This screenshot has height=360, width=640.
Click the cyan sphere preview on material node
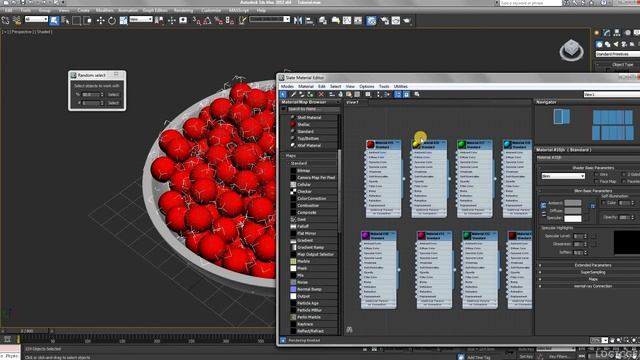(x=507, y=144)
